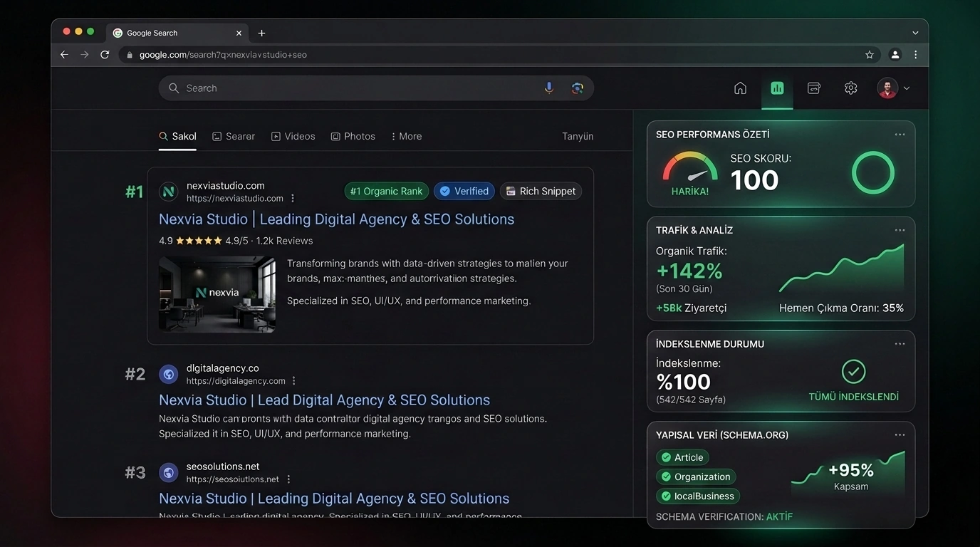Image resolution: width=980 pixels, height=547 pixels.
Task: Click the dlgitalagency.co globe favicon
Action: 169,374
